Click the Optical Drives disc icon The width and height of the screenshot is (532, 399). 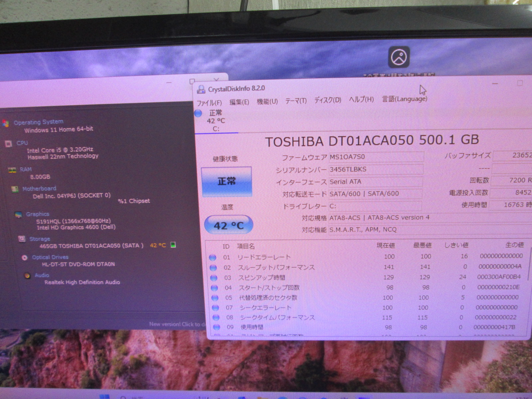pyautogui.click(x=25, y=258)
